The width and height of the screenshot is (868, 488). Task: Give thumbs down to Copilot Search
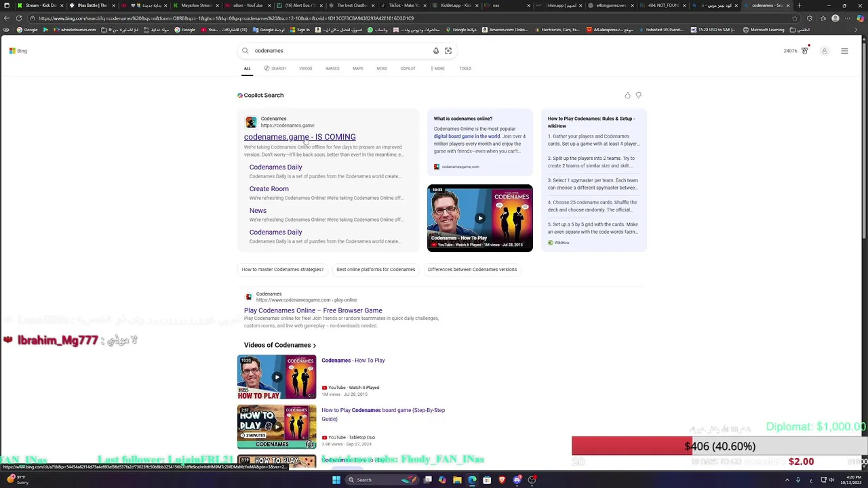point(638,96)
